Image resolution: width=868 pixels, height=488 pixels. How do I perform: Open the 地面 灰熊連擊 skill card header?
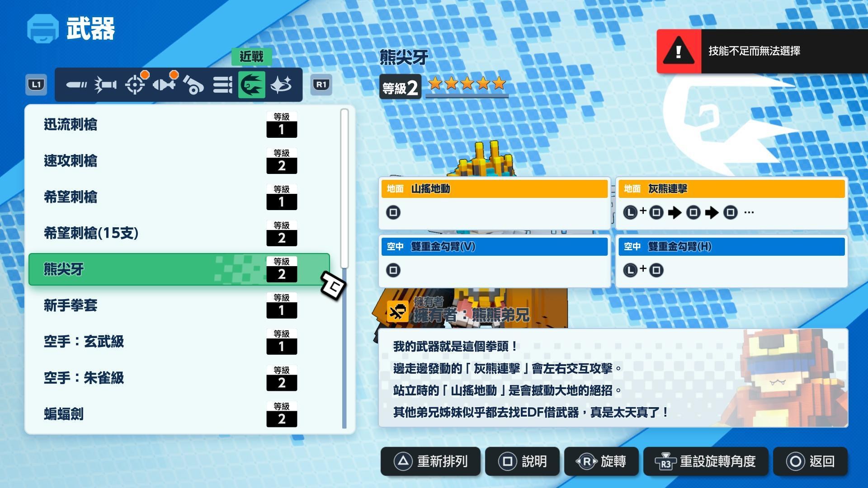click(731, 188)
